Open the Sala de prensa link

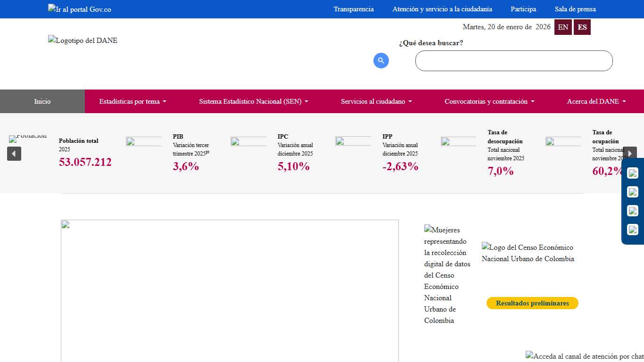tap(575, 9)
